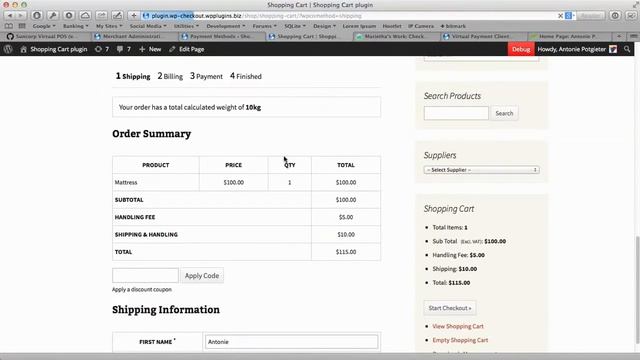Screen dimensions: 640x360
Task: Click the Start Checkout button
Action: point(450,308)
